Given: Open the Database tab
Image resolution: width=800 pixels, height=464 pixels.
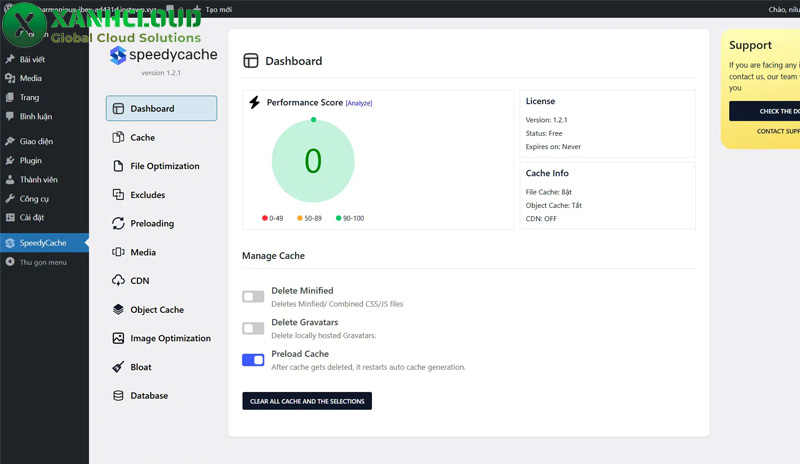Looking at the screenshot, I should [x=161, y=396].
